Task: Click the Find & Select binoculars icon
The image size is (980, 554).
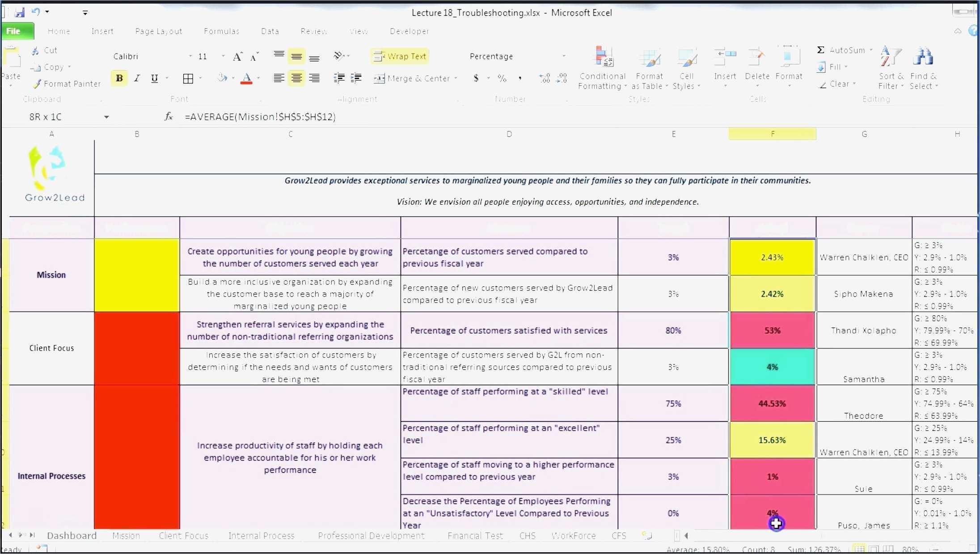Action: 923,57
